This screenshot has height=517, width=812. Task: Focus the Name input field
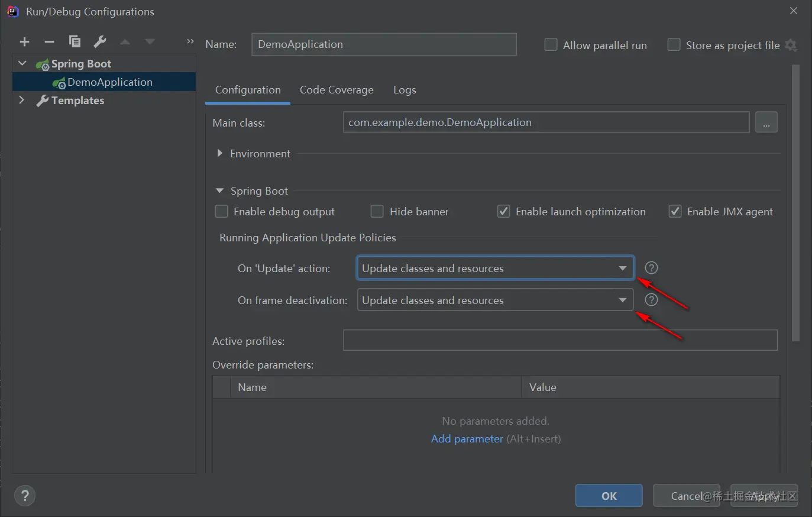point(384,44)
